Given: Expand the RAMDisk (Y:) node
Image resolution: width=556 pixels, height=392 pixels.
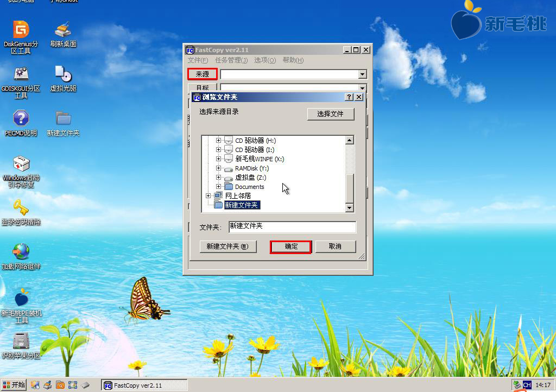Looking at the screenshot, I should point(218,168).
